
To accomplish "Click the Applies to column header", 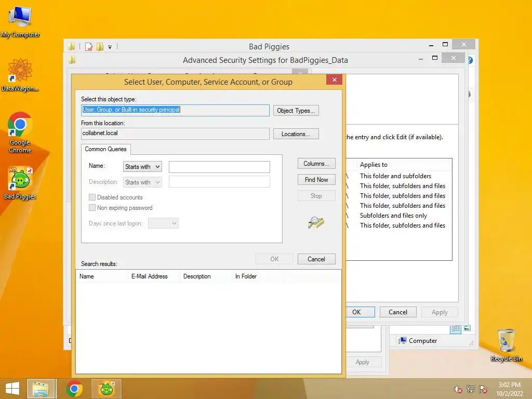I will tap(404, 165).
